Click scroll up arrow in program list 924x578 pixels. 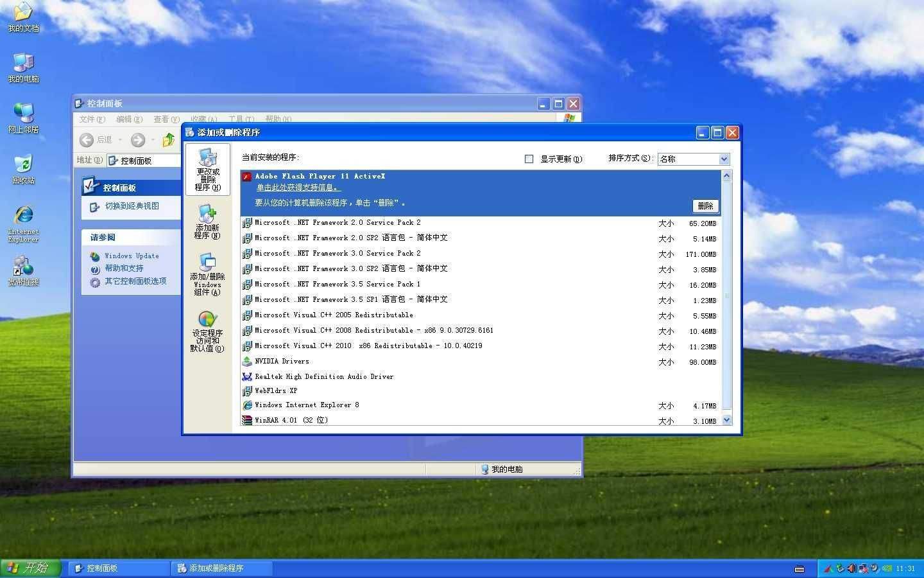(726, 175)
